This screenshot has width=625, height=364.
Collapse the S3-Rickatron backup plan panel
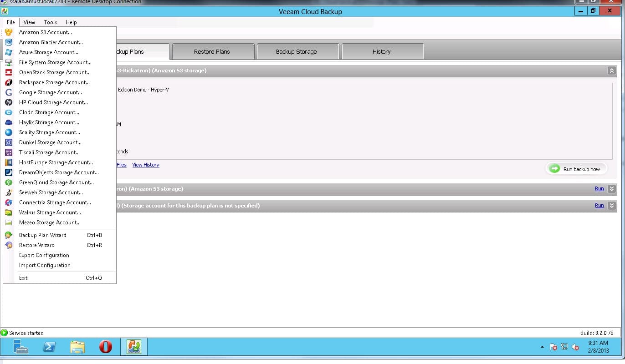(612, 71)
